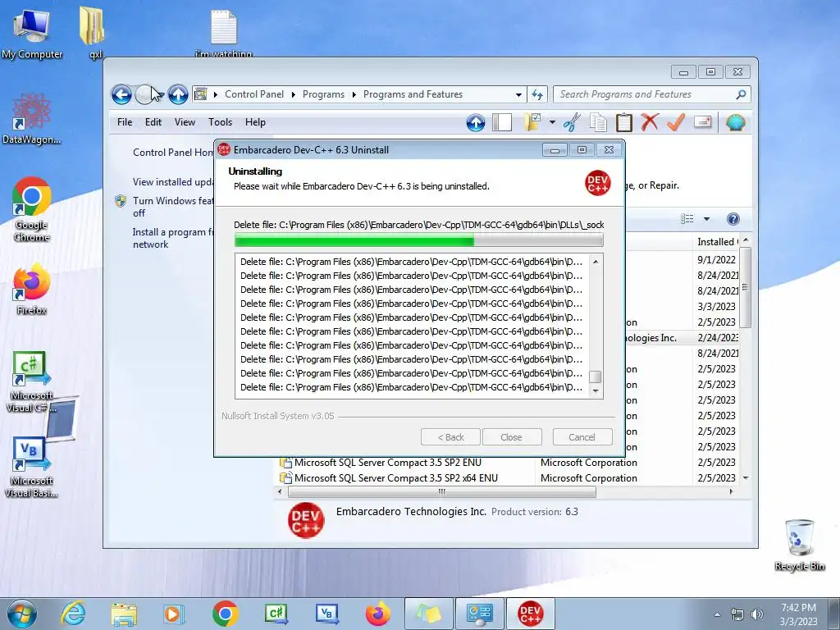Toggle the pane layout toolbar icon

pos(502,123)
